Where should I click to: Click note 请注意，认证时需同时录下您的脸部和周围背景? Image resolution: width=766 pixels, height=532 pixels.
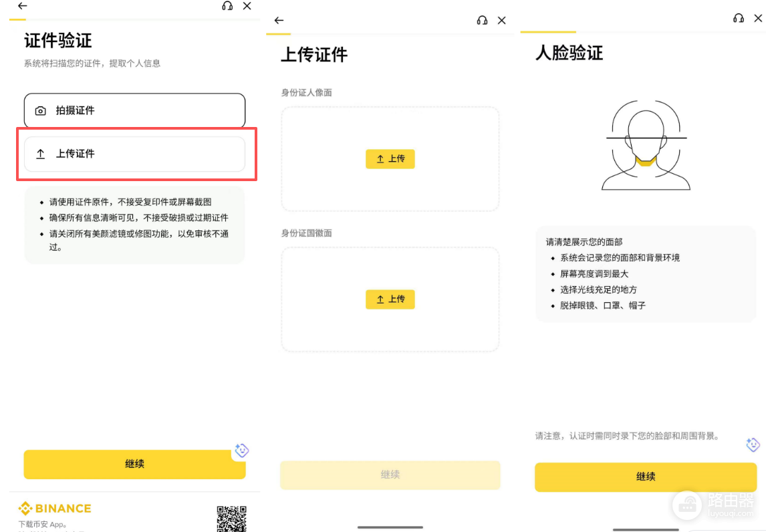(x=628, y=436)
